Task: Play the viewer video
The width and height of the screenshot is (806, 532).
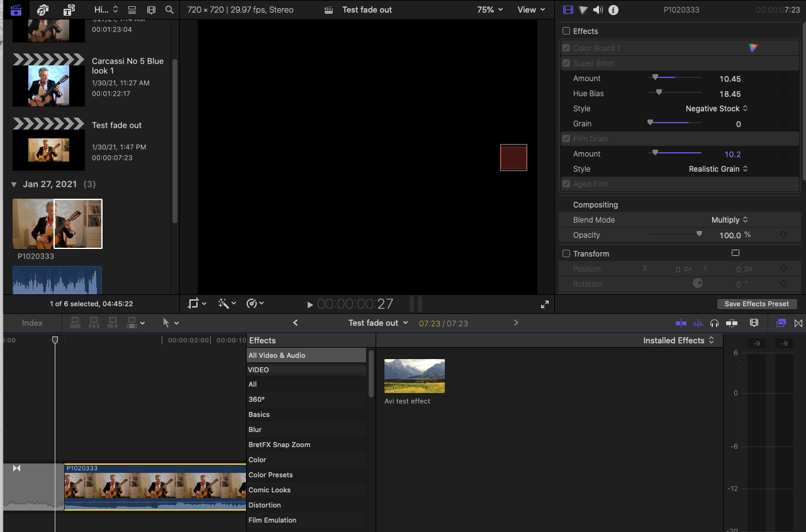Action: [x=310, y=305]
